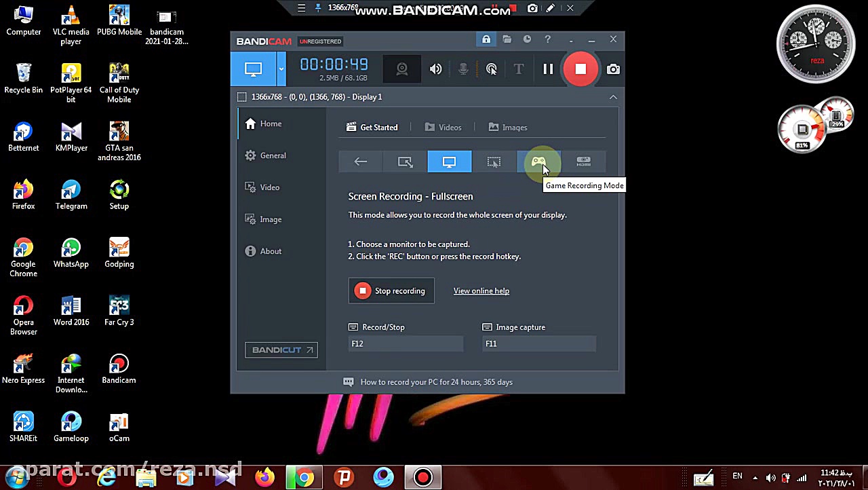Open the Bandicam output folder icon
This screenshot has height=490, width=868.
507,40
